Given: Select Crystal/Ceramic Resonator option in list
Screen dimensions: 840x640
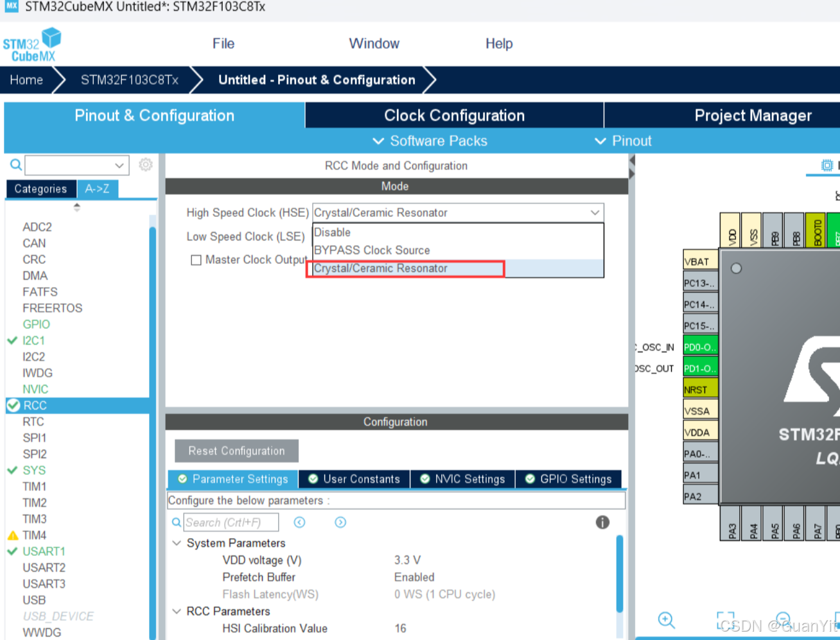Looking at the screenshot, I should pyautogui.click(x=458, y=268).
